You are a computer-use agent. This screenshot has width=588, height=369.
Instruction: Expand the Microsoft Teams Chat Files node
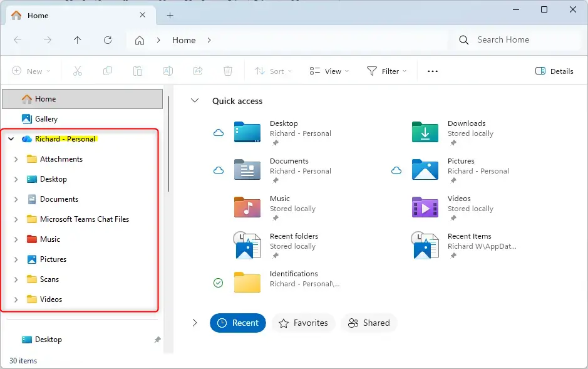click(16, 219)
